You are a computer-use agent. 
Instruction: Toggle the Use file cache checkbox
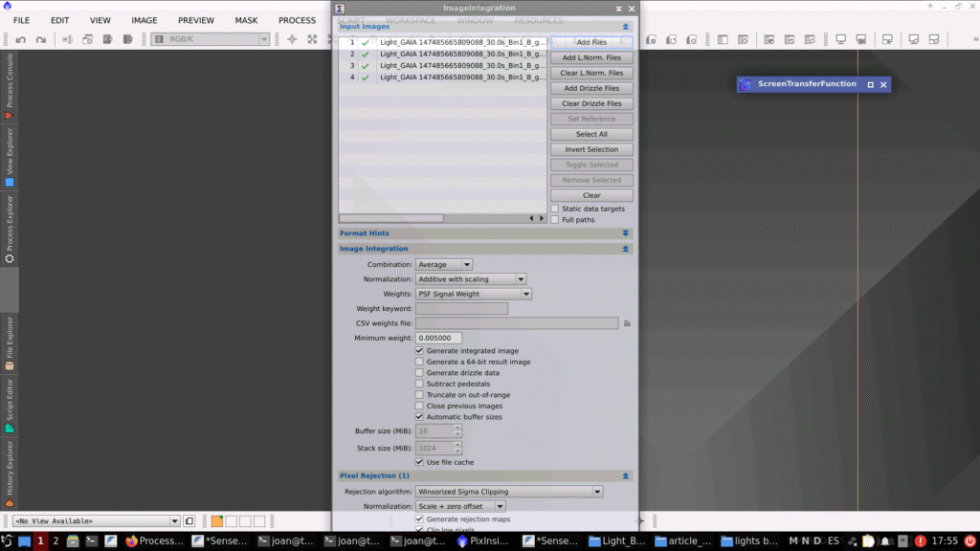click(x=419, y=462)
